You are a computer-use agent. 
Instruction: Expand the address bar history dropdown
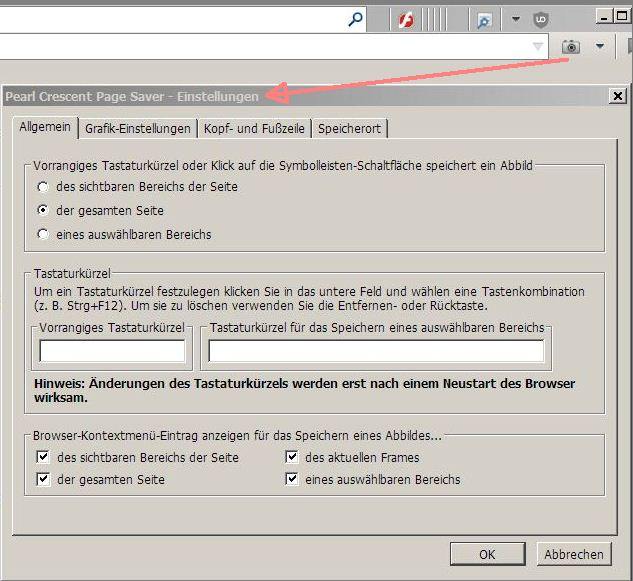(x=538, y=46)
